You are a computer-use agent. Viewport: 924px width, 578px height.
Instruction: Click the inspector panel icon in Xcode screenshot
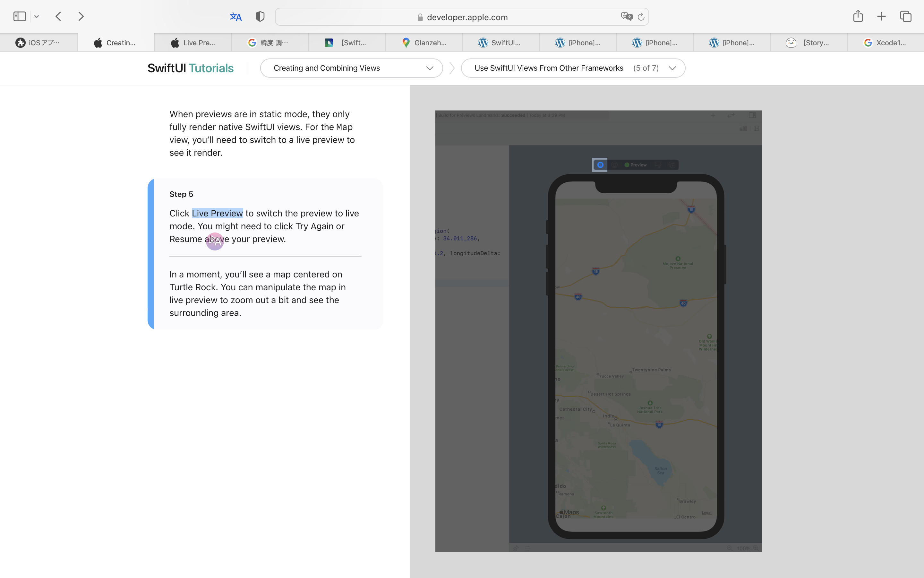[x=752, y=115]
